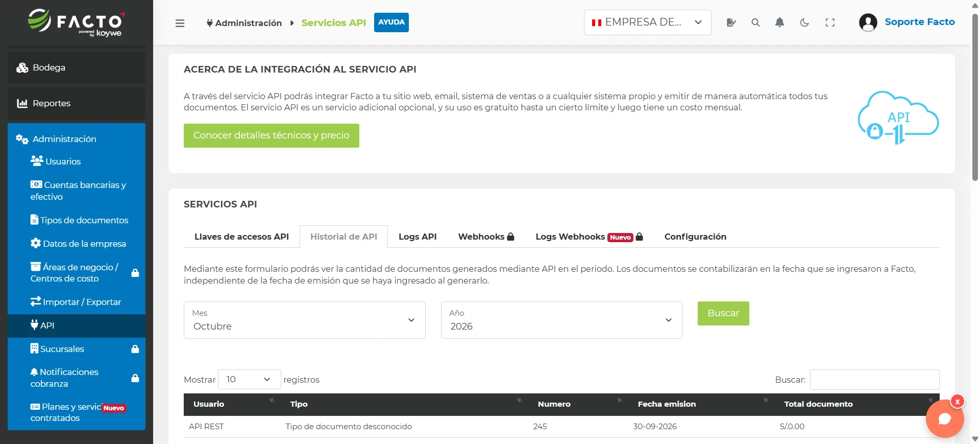Open Logs Webhooks tab
This screenshot has height=444, width=980.
click(x=589, y=237)
